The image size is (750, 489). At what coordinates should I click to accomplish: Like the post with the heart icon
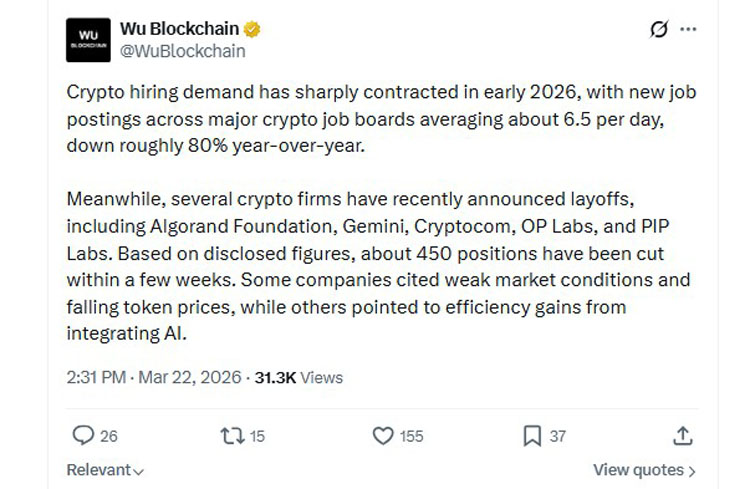tap(382, 435)
